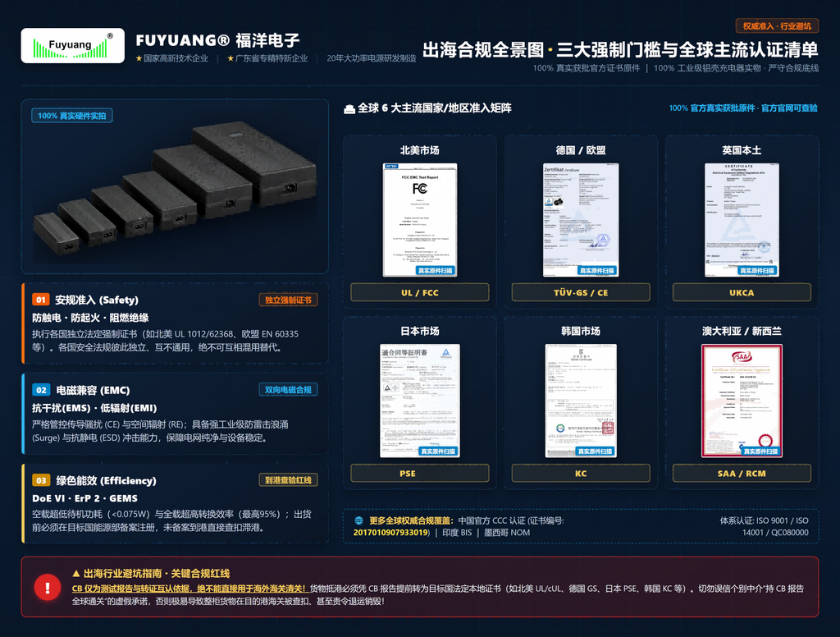
Task: Open the FCC EMC Test Report certificate
Action: (x=420, y=220)
